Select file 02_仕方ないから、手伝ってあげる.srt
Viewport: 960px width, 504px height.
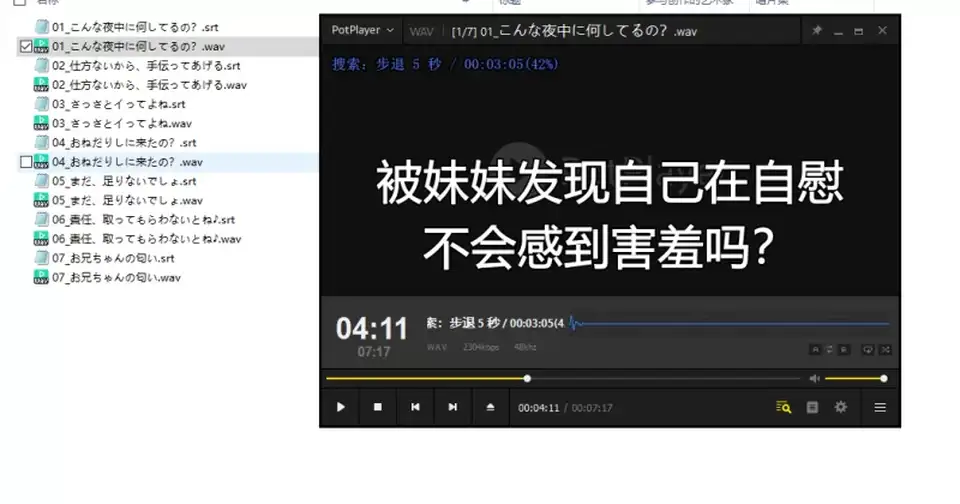pos(146,66)
